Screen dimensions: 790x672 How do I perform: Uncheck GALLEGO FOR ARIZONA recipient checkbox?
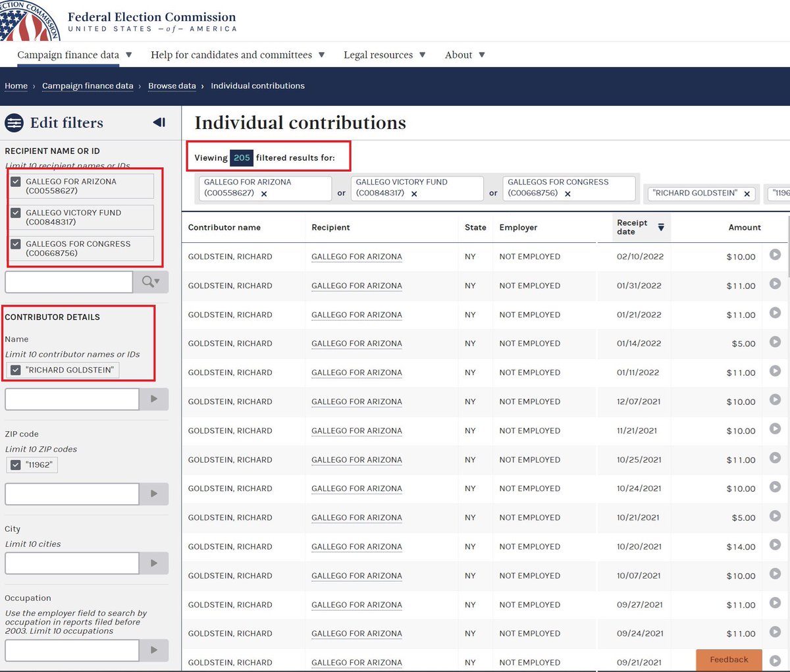point(16,182)
